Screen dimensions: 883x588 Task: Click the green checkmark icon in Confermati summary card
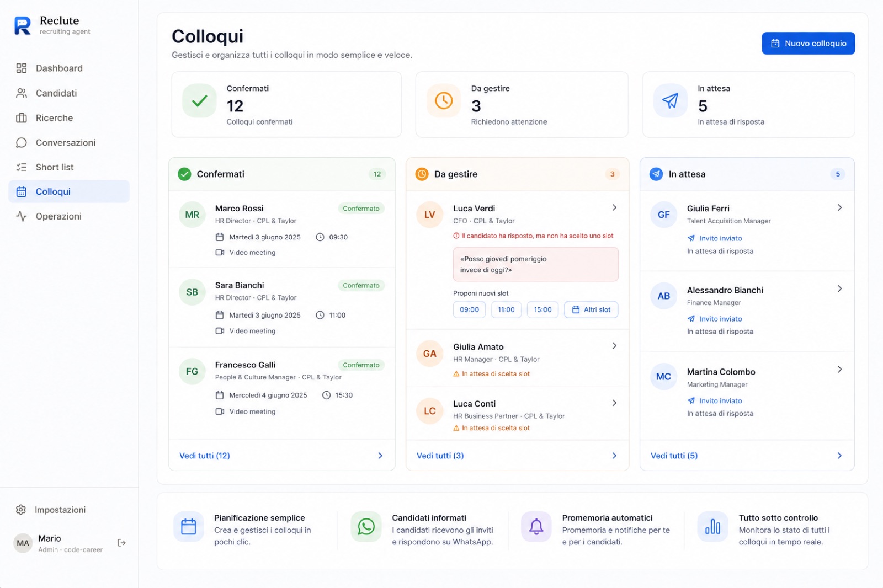[199, 101]
